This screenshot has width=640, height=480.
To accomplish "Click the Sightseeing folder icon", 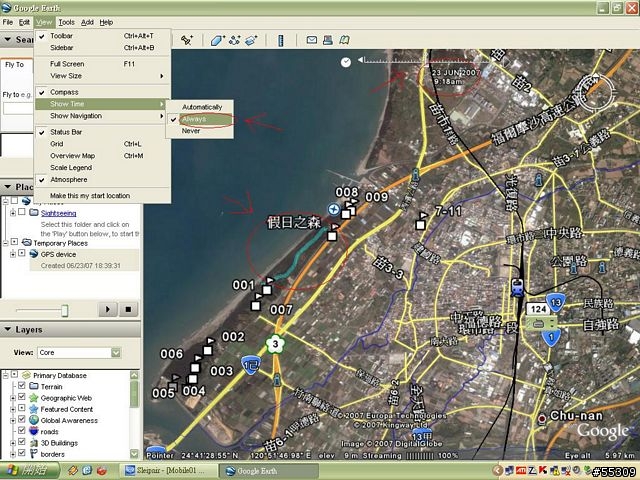I will (x=34, y=213).
